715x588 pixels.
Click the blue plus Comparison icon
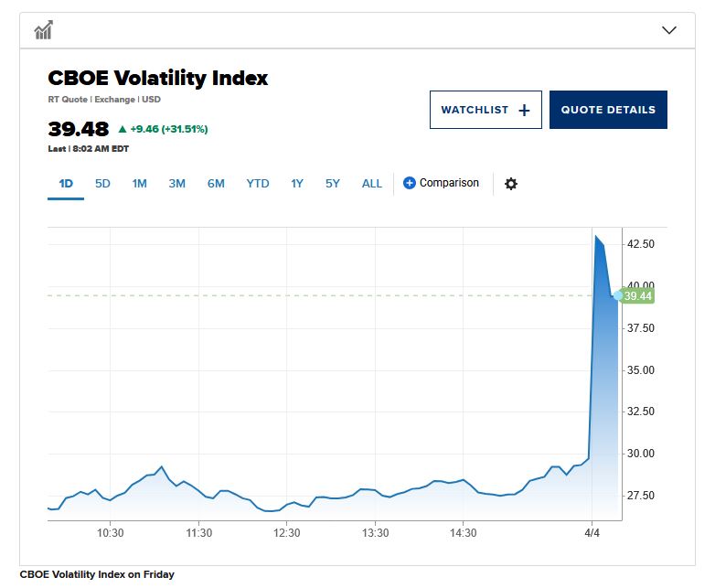click(410, 183)
